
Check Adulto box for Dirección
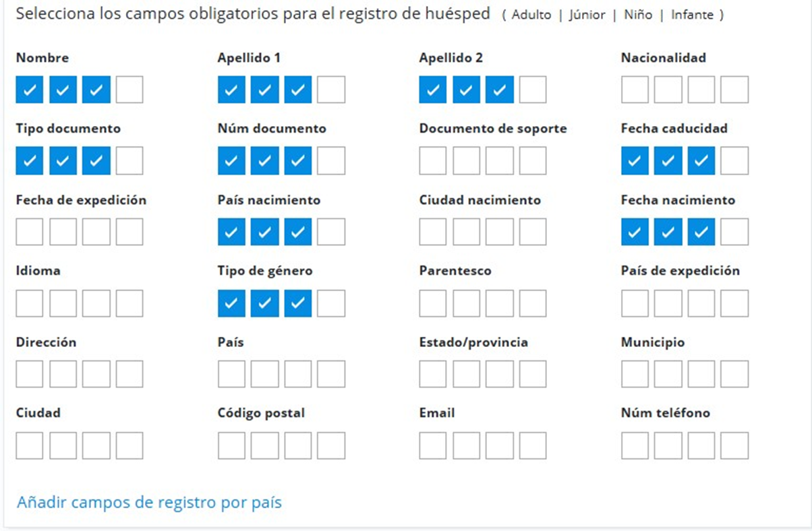29,374
